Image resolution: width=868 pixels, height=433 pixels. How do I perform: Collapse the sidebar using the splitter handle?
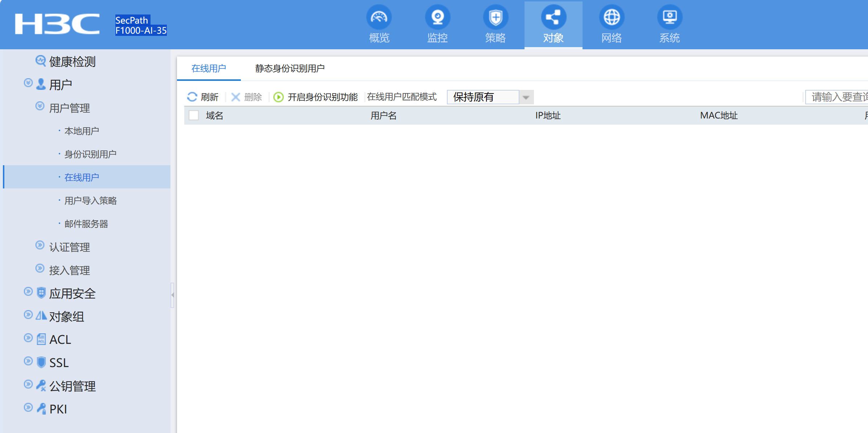(173, 295)
